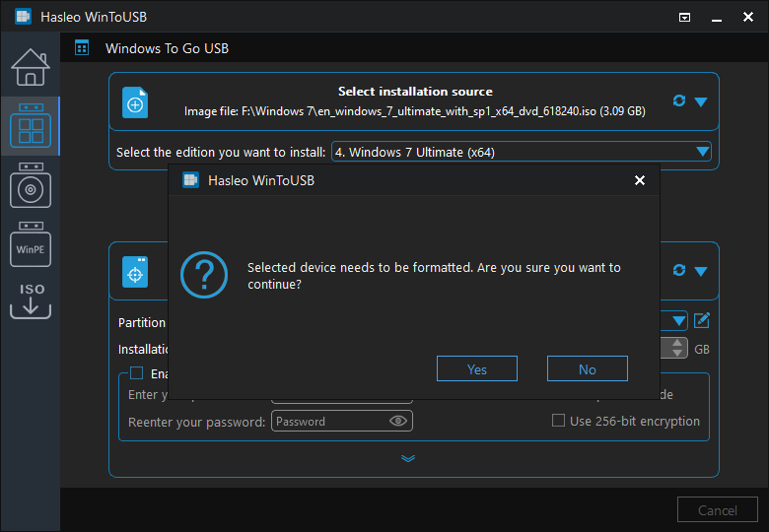The image size is (769, 532).
Task: Click the image file path text
Action: pyautogui.click(x=414, y=111)
